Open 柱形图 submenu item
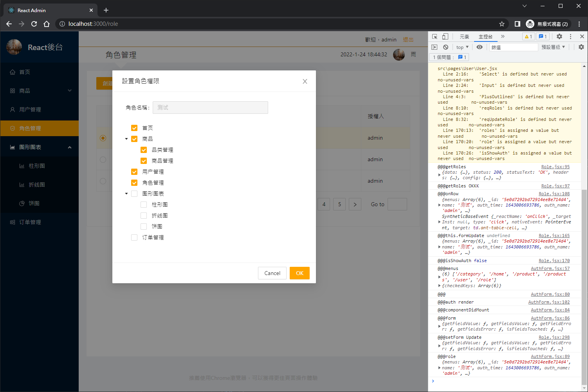The image size is (588, 392). point(40,166)
